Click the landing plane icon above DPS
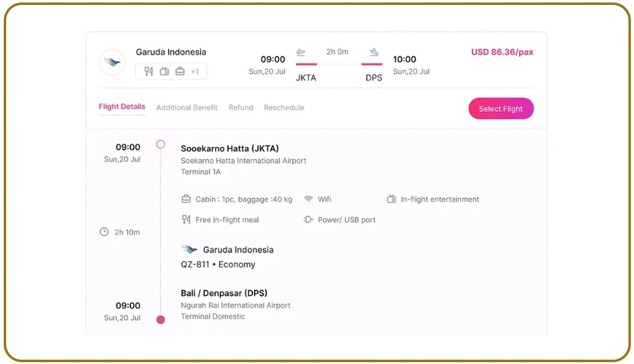This screenshot has height=364, width=634. click(374, 52)
